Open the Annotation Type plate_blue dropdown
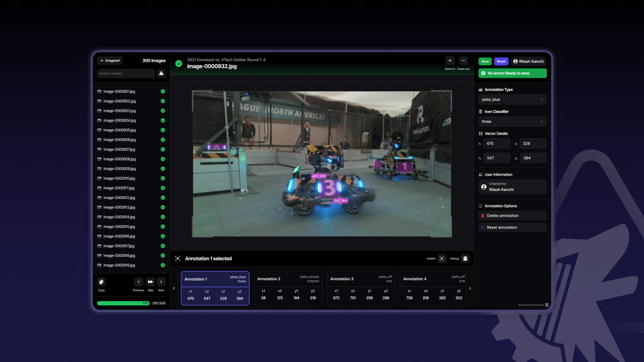Image resolution: width=644 pixels, height=362 pixels. pos(512,100)
